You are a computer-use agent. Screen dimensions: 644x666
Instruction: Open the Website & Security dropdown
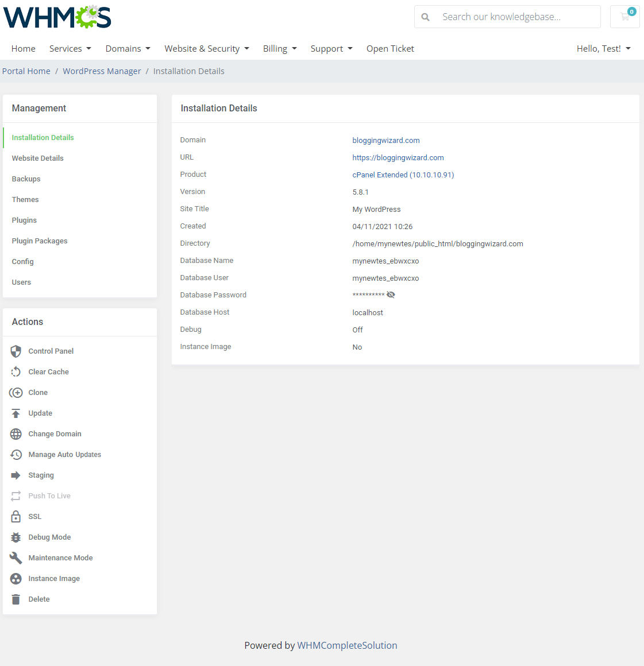point(207,48)
